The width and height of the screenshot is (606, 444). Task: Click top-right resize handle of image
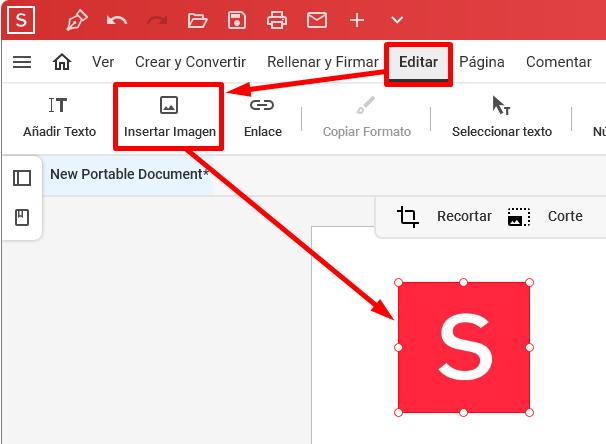529,282
